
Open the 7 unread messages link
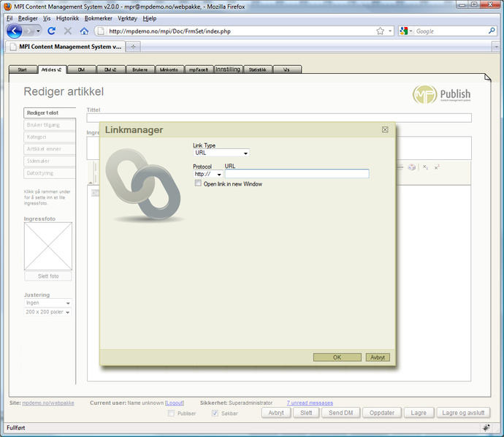tap(309, 403)
